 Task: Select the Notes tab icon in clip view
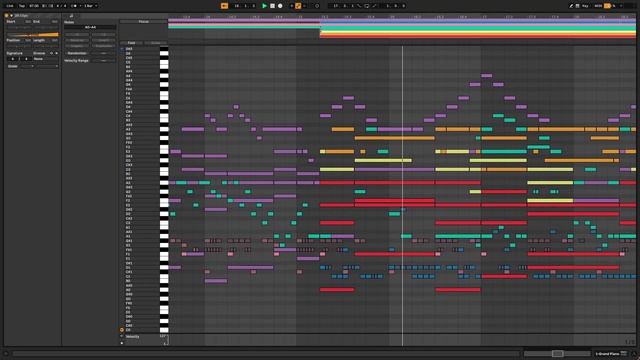pyautogui.click(x=71, y=16)
